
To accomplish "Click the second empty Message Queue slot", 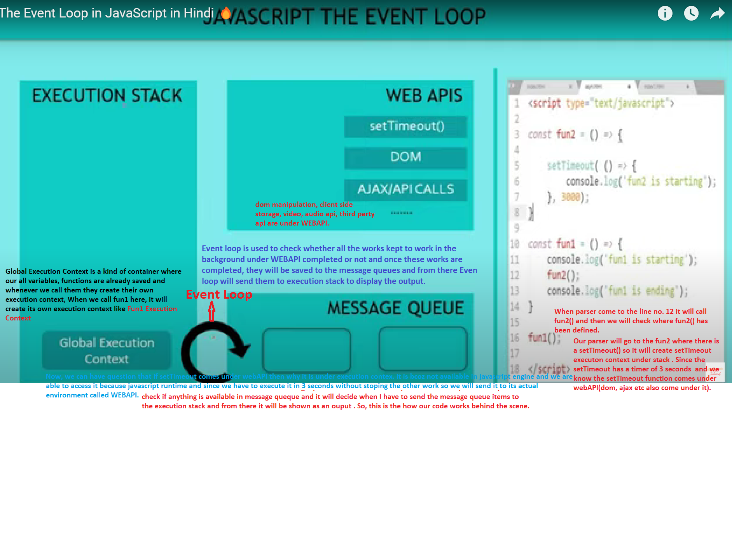I will [423, 349].
